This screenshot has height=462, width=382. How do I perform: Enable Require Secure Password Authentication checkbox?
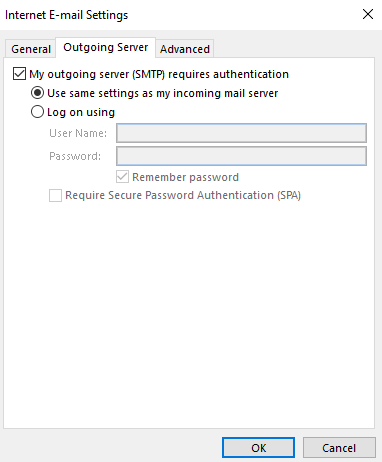(55, 195)
